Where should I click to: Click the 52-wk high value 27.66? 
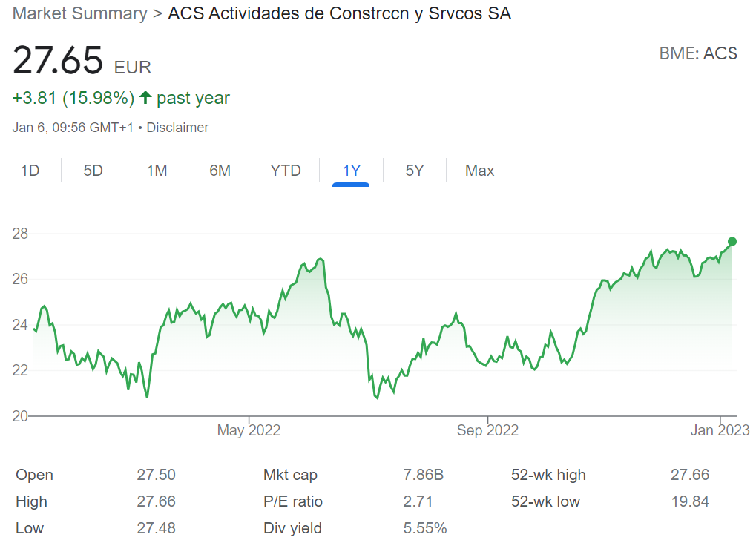point(689,475)
